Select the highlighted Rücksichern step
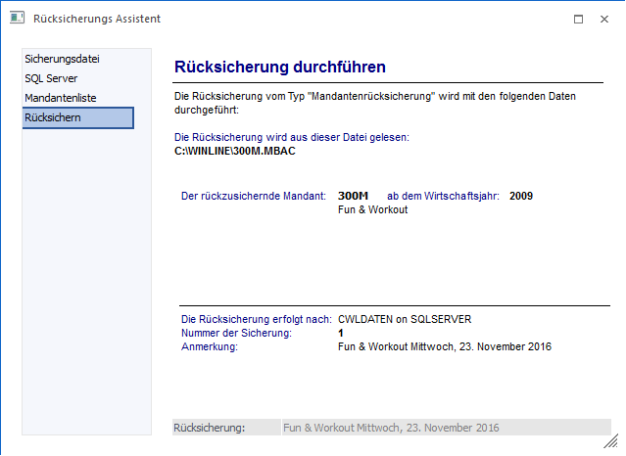Screen dimensions: 626x456 pyautogui.click(x=78, y=118)
